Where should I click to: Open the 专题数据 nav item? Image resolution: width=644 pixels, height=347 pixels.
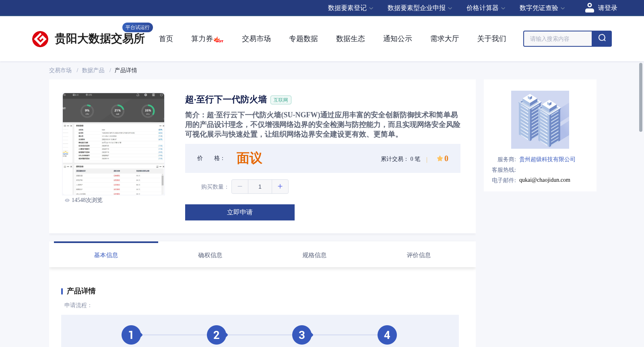pos(303,39)
